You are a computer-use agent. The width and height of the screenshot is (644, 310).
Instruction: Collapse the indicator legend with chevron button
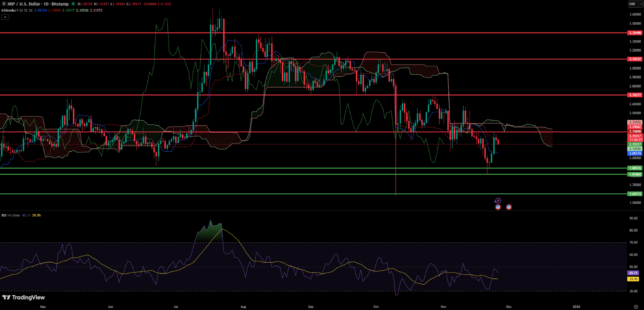[x=5, y=17]
